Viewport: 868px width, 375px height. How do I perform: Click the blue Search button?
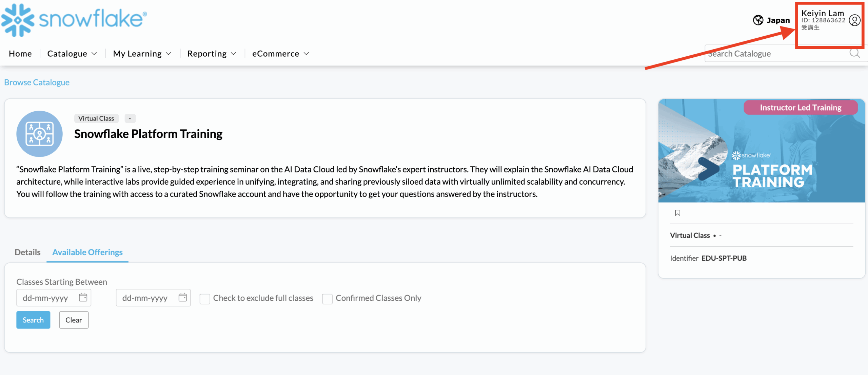pyautogui.click(x=33, y=320)
